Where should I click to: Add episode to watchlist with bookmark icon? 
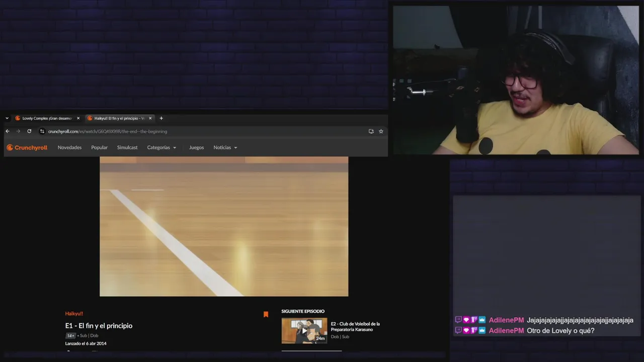tap(266, 314)
